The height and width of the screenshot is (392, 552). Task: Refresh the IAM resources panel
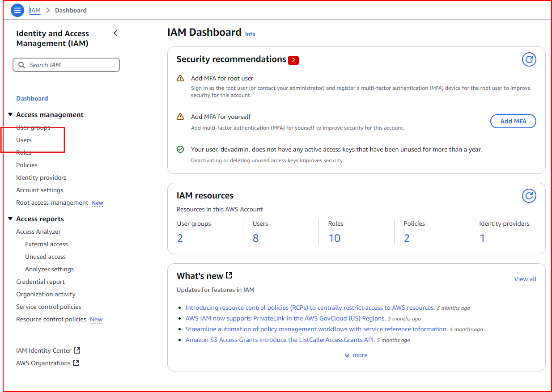(x=529, y=196)
